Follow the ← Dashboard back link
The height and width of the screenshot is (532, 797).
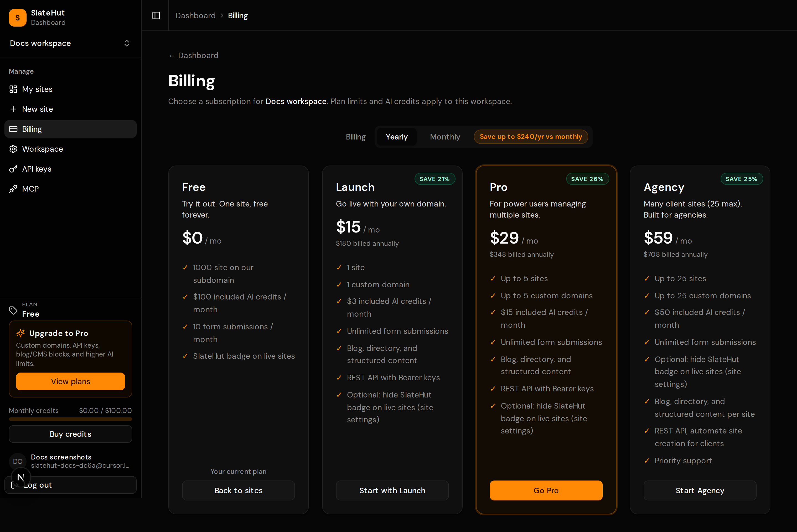click(194, 55)
